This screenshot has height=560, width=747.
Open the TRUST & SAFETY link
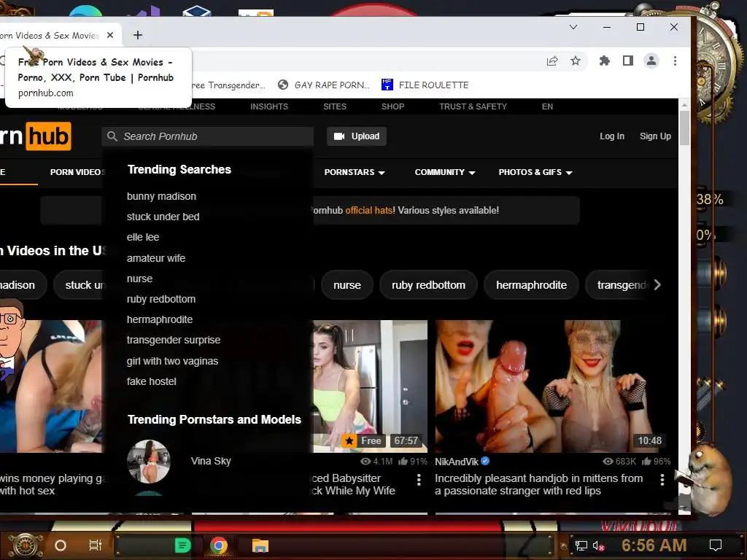click(x=473, y=106)
